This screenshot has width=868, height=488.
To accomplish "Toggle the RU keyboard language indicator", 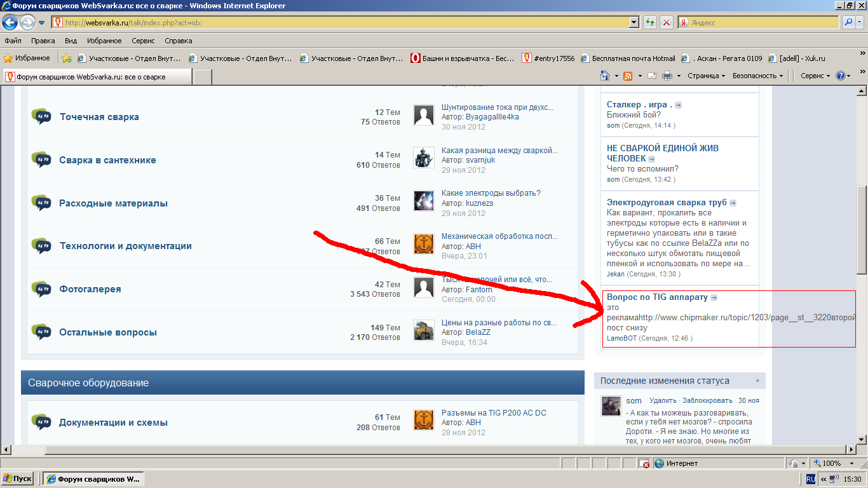I will tap(811, 478).
